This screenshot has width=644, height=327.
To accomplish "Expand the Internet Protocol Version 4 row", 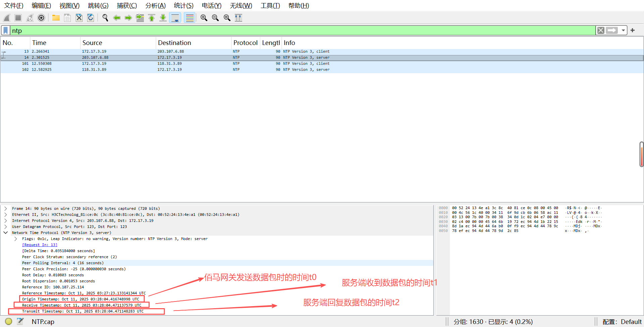I will tap(6, 221).
